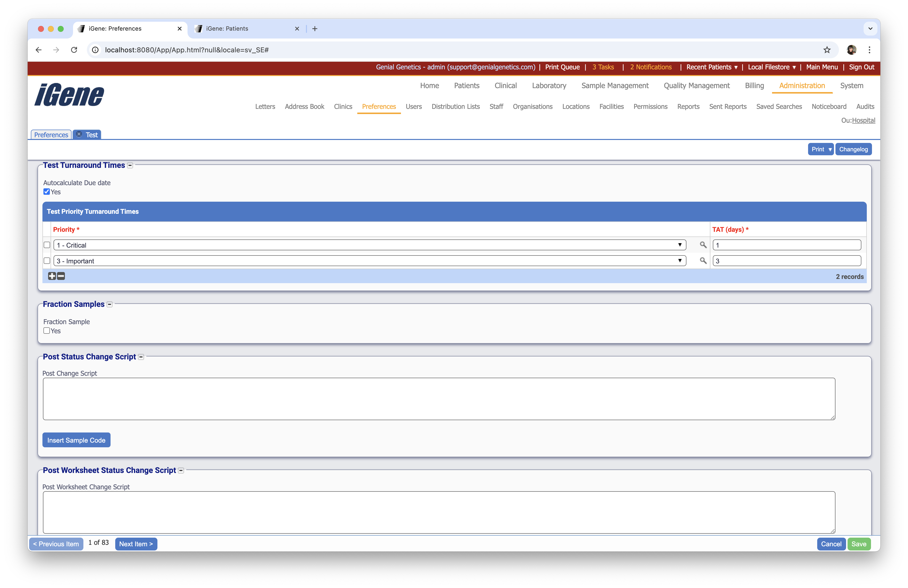Viewport: 908px width, 588px height.
Task: Click magnifier icon for Important priority row
Action: coord(703,261)
